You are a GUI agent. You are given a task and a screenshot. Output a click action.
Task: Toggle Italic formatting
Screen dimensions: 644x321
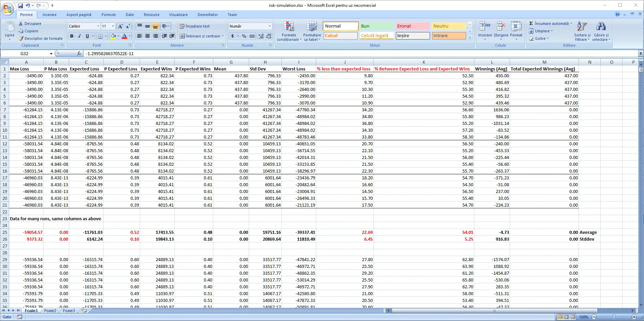pos(79,36)
